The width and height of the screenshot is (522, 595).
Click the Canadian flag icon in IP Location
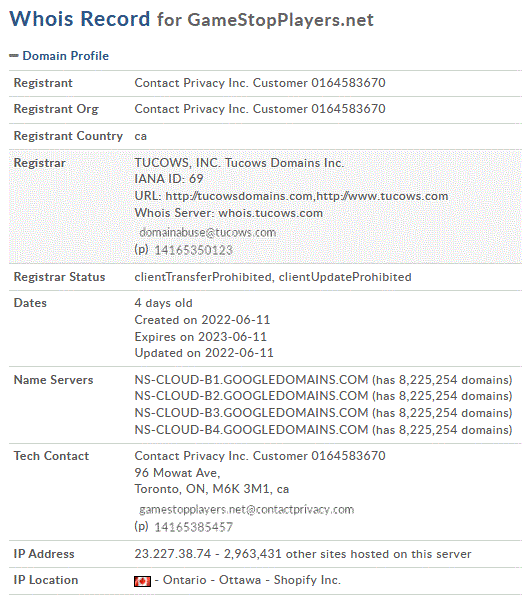pos(142,581)
